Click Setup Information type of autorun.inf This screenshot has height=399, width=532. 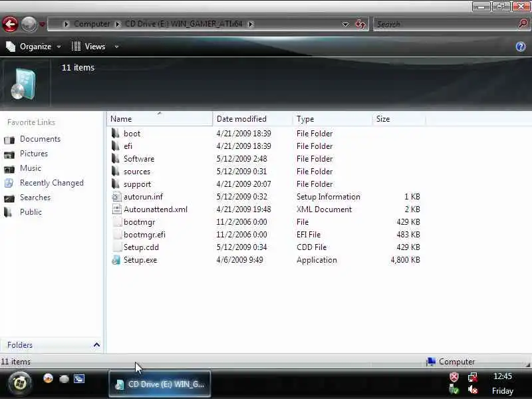point(328,197)
